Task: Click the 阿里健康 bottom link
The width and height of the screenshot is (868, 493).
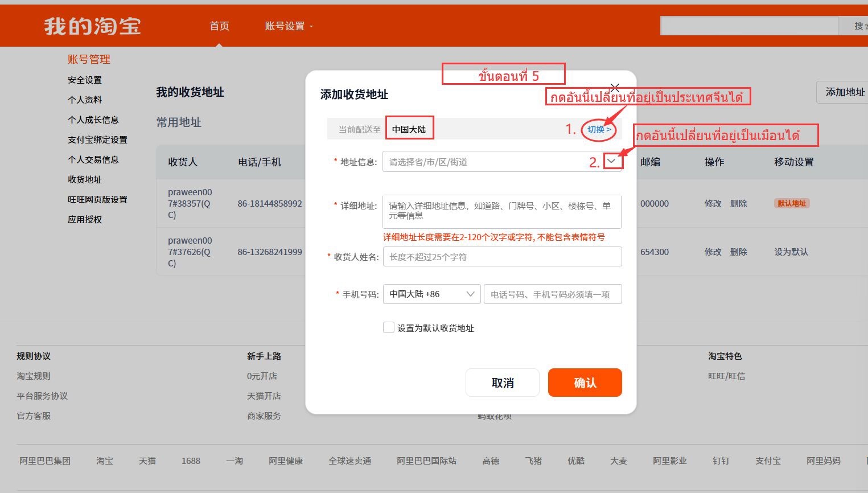Action: (286, 461)
